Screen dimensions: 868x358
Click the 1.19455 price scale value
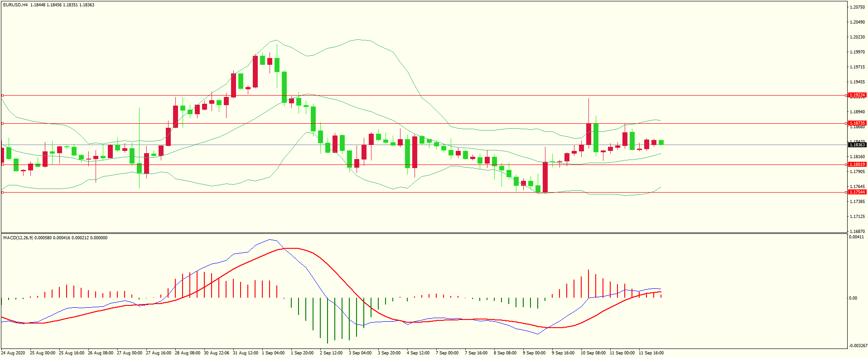pos(858,82)
